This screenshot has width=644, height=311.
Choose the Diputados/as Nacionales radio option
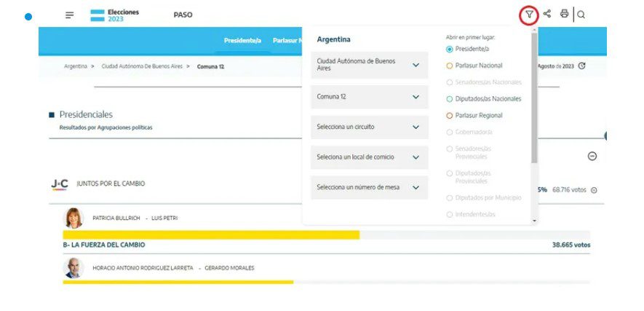point(450,99)
